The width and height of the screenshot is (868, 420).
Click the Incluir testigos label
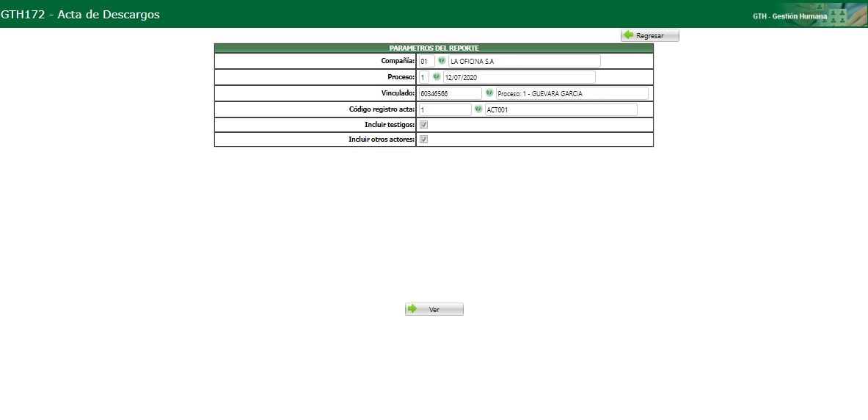point(390,125)
